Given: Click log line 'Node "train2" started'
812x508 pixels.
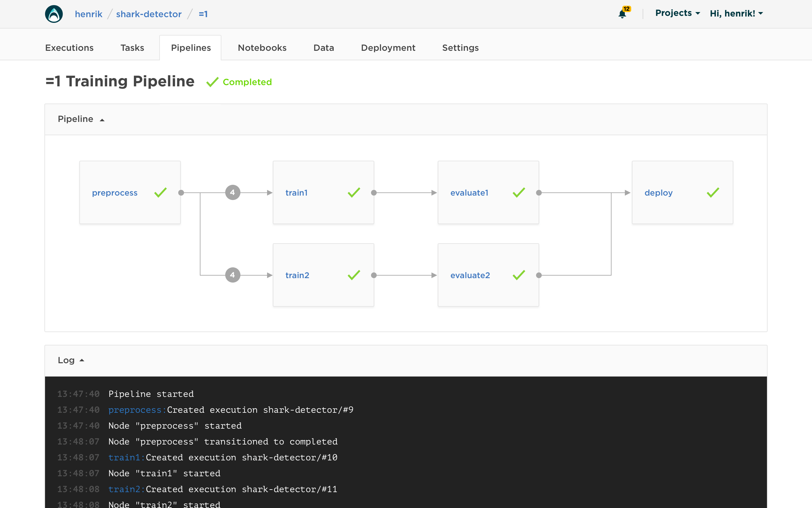Looking at the screenshot, I should tap(164, 504).
